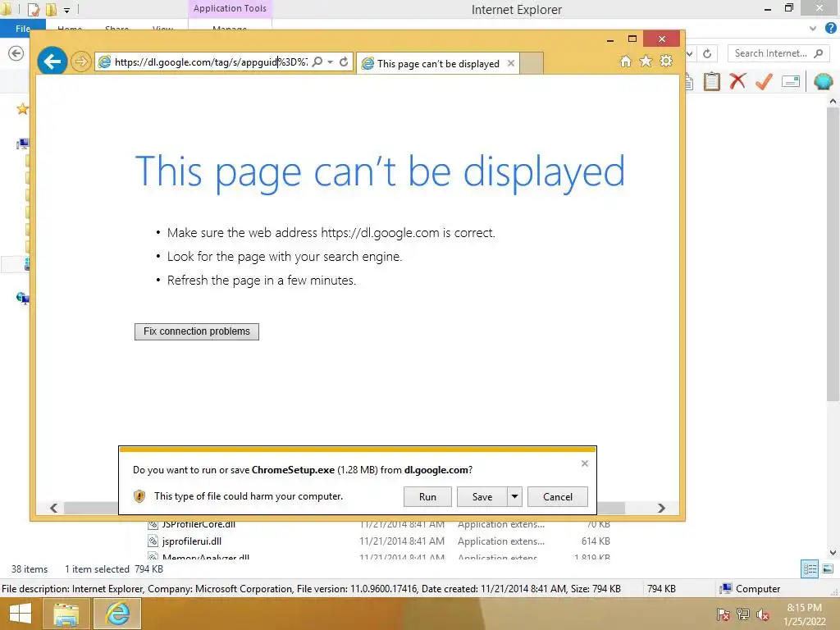
Task: Click the Computer label in the status bar
Action: click(757, 589)
